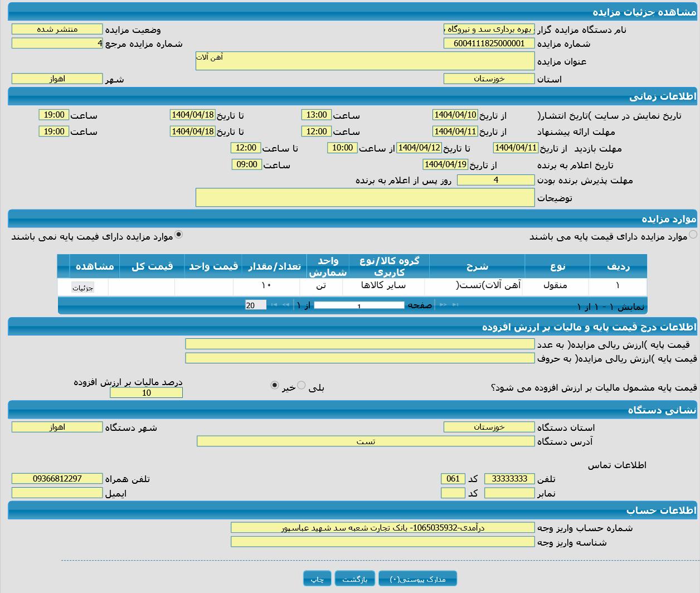Viewport: 700px width, 593px height.
Task: Open 'مدارک پیوستی' attached documents
Action: coord(417,579)
